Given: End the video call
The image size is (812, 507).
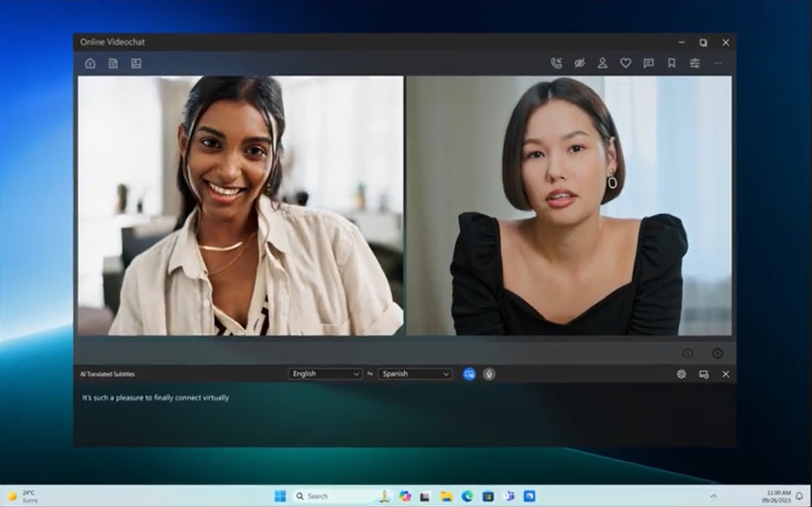Looking at the screenshot, I should coord(556,63).
